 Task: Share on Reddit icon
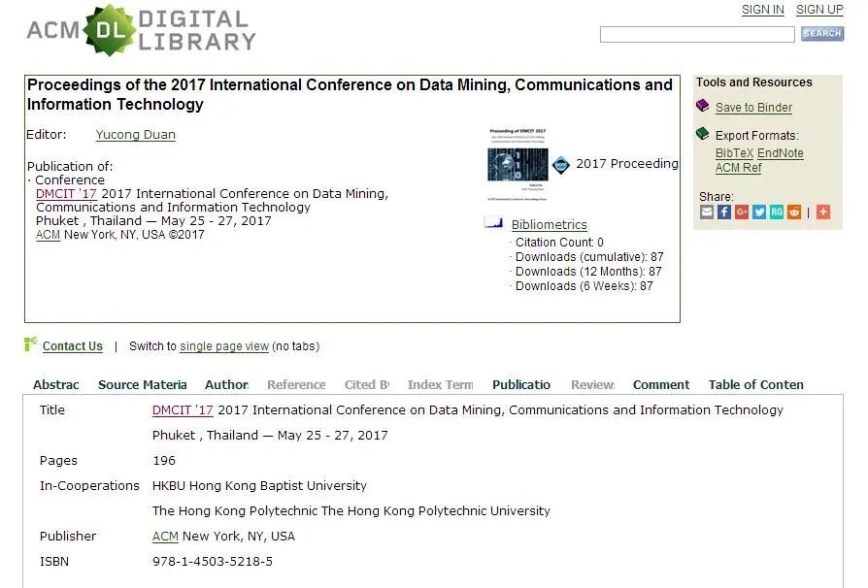794,212
